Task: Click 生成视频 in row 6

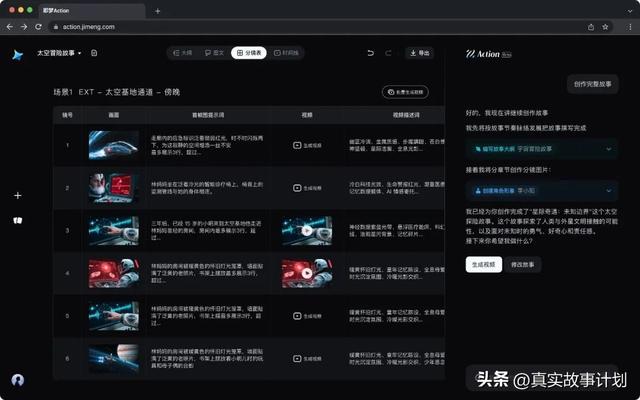Action: point(307,359)
